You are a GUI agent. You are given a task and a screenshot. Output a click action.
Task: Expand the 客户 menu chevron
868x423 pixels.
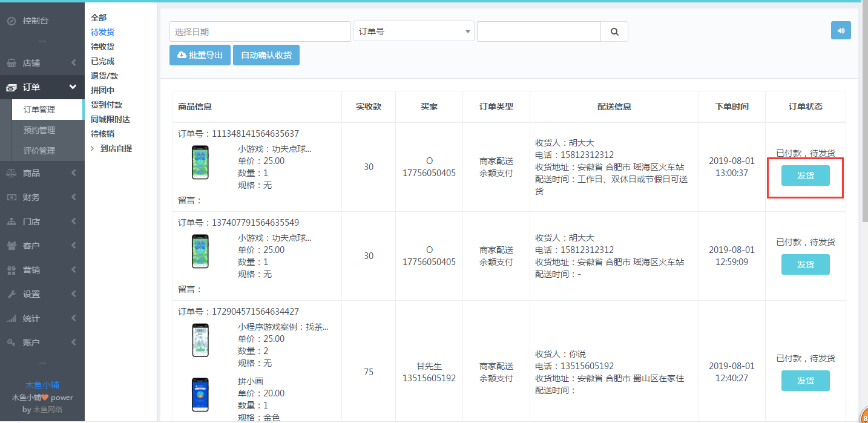(73, 246)
